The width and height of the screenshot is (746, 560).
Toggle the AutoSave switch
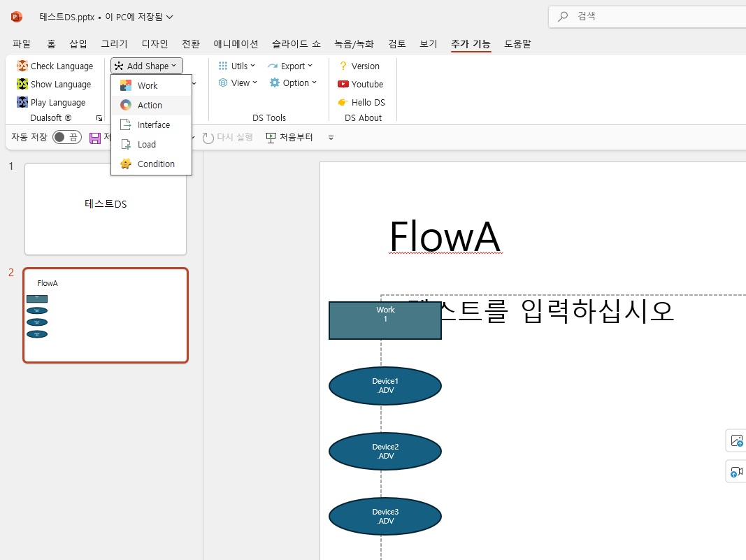click(x=66, y=138)
